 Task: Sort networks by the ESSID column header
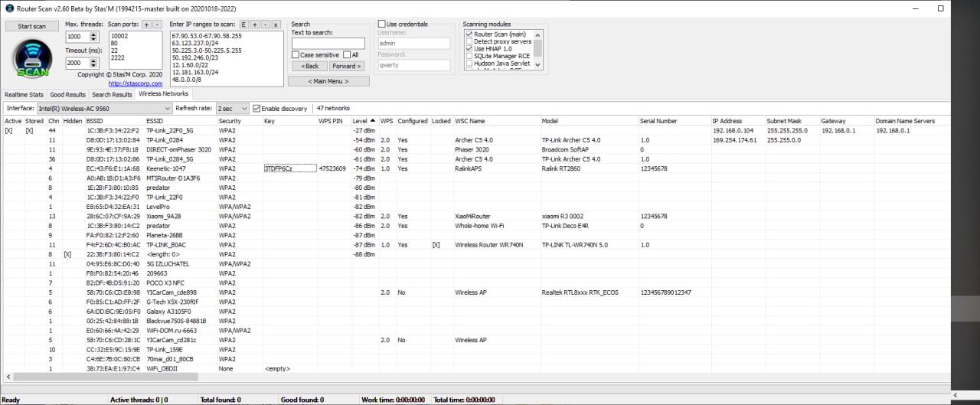[x=181, y=121]
